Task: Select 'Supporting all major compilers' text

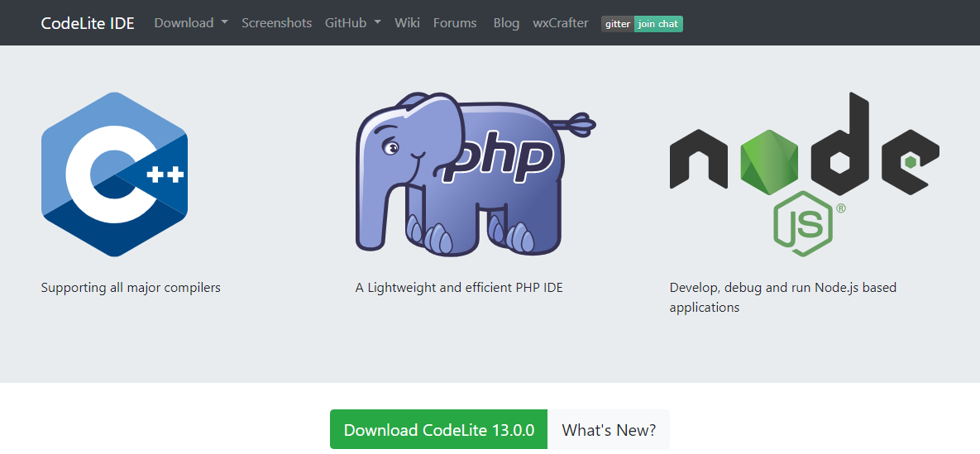Action: pos(131,288)
